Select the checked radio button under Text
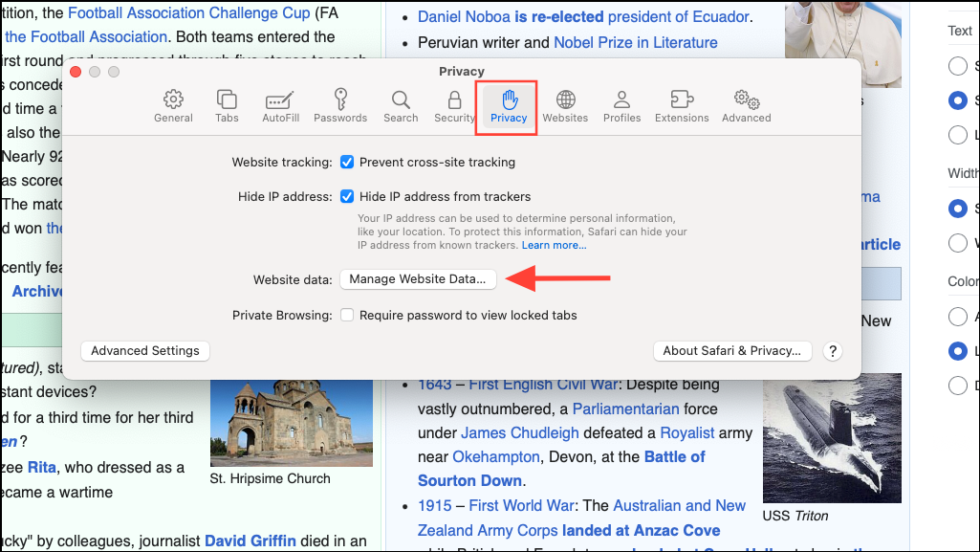980x552 pixels. click(x=957, y=100)
